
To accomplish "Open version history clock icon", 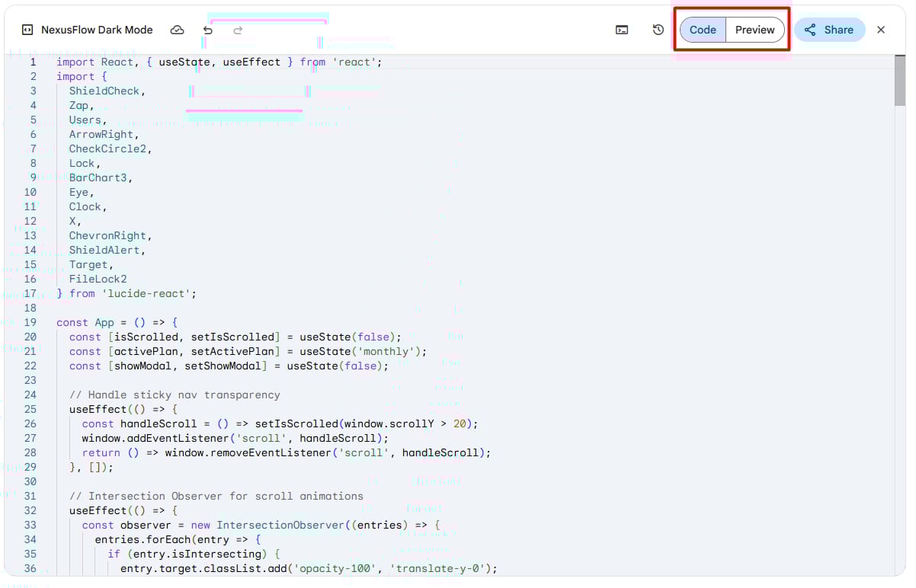I will click(x=658, y=30).
